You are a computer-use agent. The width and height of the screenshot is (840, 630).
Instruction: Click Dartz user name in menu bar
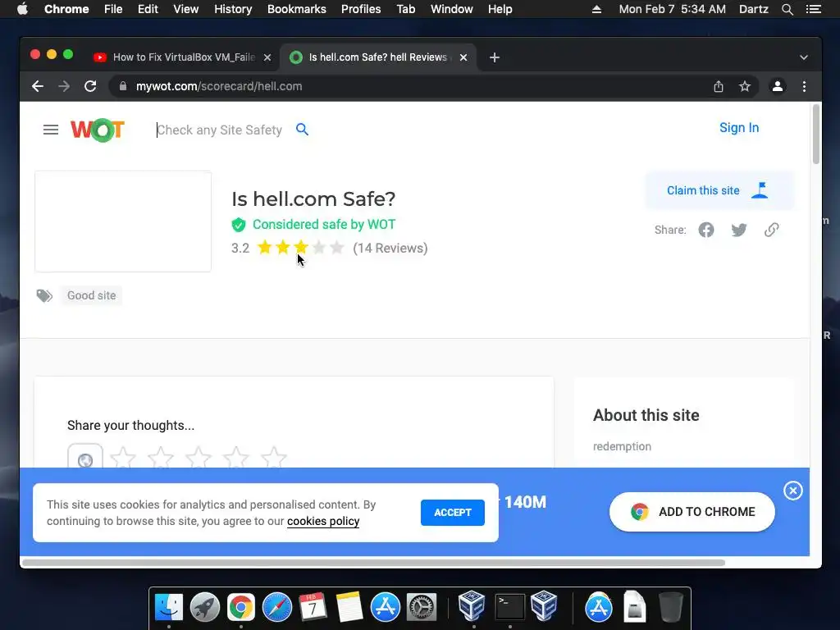(754, 9)
